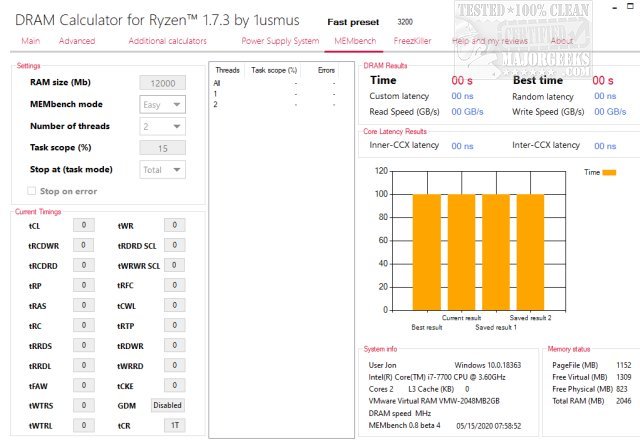640x448 pixels.
Task: Click the Custom latency 00 ns value
Action: click(x=462, y=96)
